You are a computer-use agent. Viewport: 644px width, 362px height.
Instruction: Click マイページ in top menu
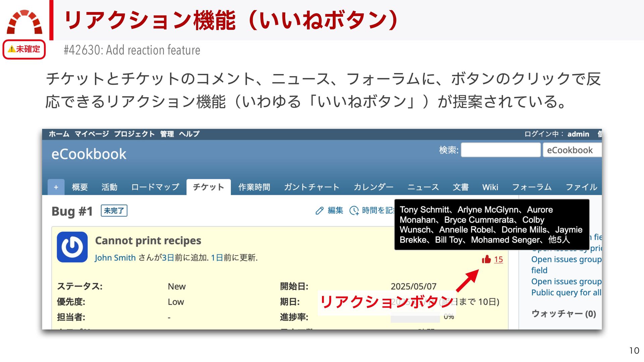click(92, 134)
